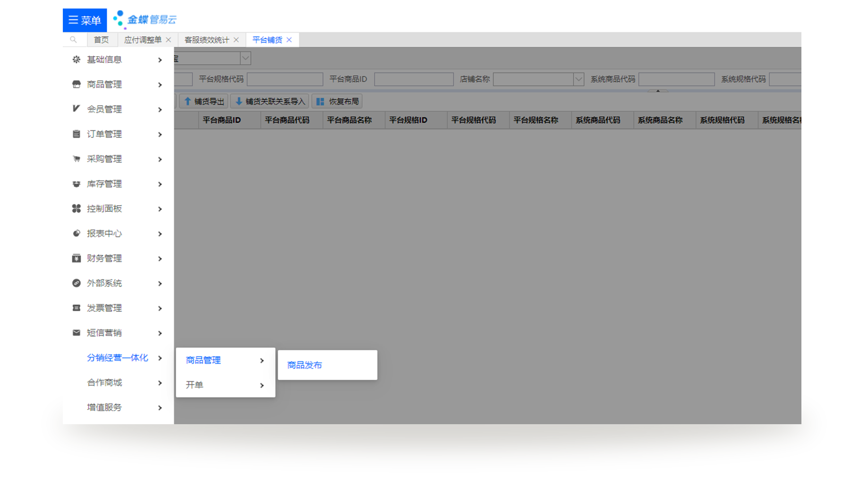This screenshot has width=868, height=486.
Task: Click the 库存管理 box icon
Action: [x=76, y=184]
